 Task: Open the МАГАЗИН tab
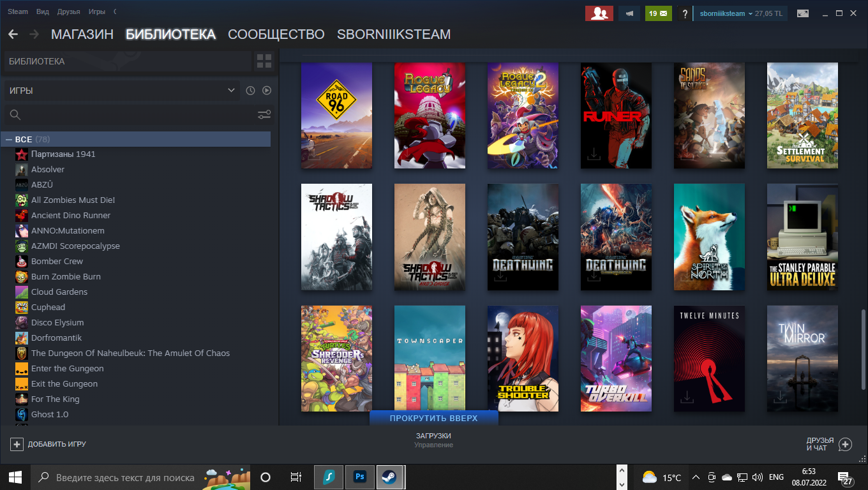pos(82,34)
